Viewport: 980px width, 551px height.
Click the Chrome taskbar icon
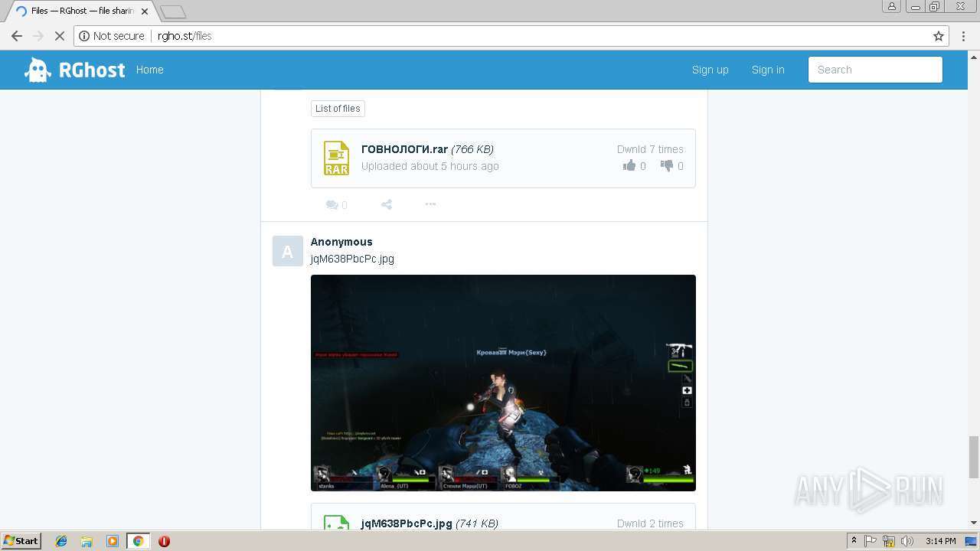(x=138, y=541)
